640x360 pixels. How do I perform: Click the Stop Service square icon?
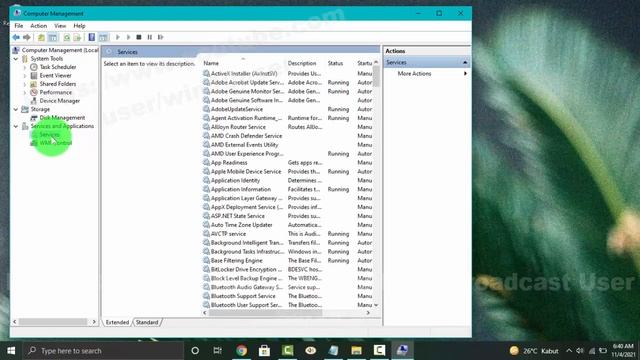(139, 37)
